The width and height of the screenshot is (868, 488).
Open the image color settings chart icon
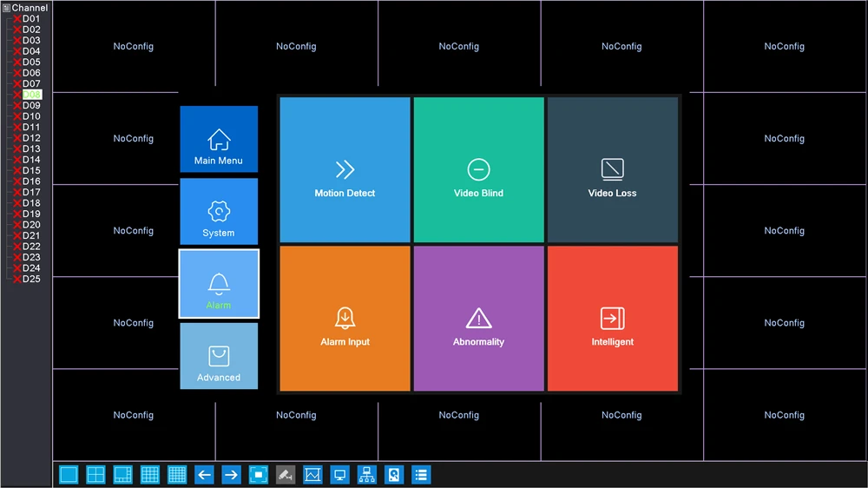pos(312,475)
